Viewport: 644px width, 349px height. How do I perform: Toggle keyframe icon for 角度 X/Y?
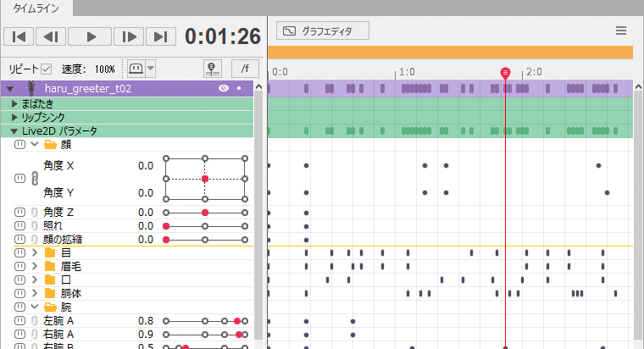pos(19,178)
